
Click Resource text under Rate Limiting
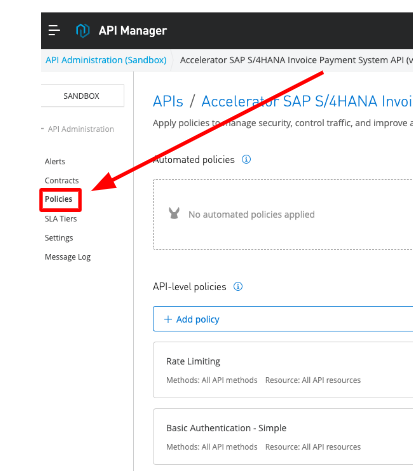tap(313, 380)
